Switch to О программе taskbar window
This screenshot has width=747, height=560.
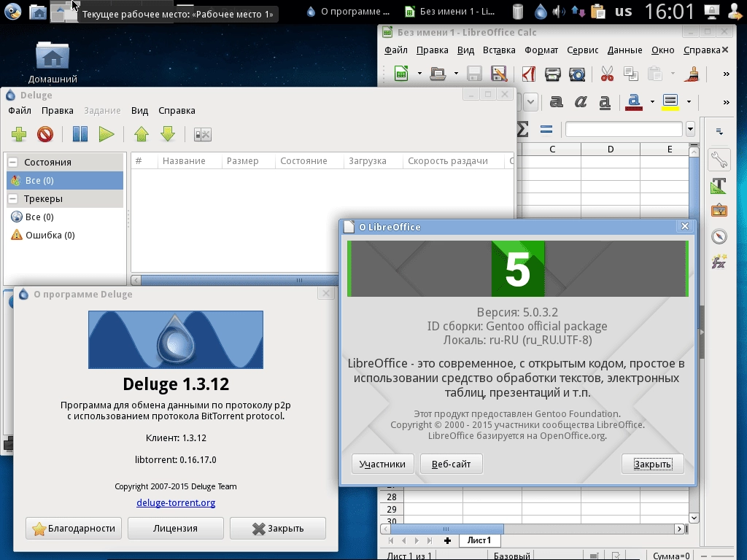tap(348, 12)
